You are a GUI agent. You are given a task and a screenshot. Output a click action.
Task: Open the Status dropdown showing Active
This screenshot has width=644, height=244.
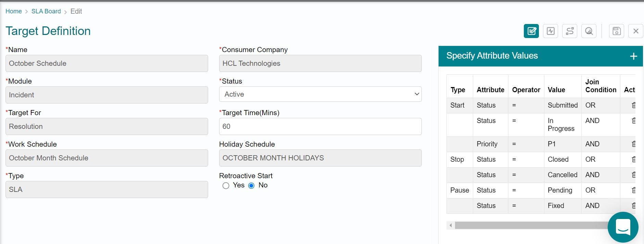320,94
